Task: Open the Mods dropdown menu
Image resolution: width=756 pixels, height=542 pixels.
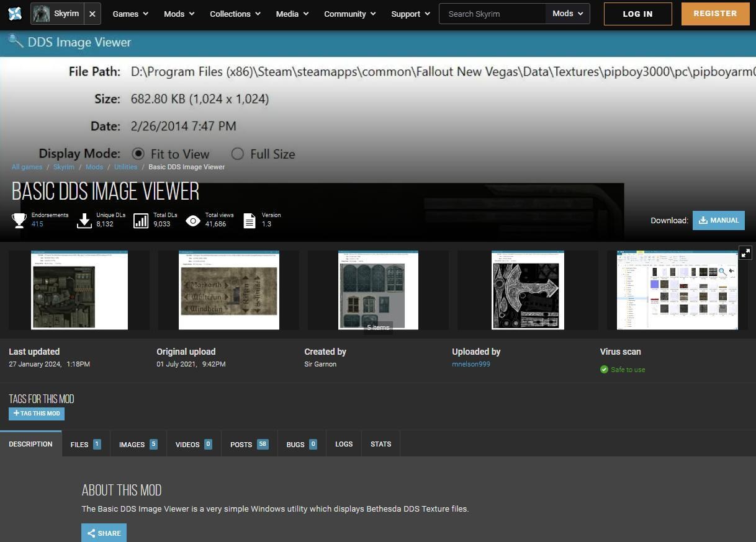Action: 179,14
